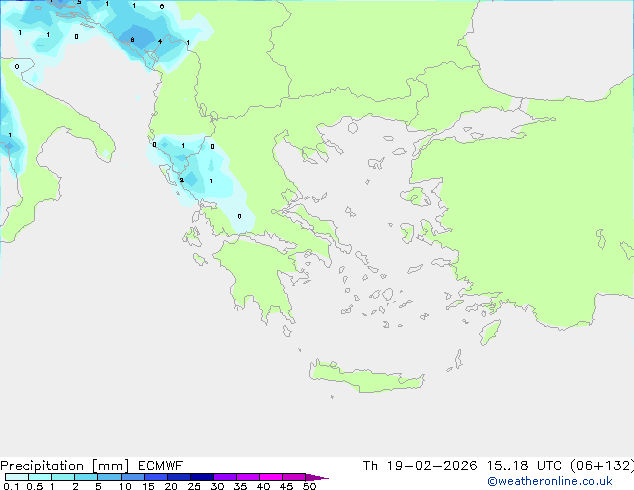Click the "[mm]" unit label

pos(110,466)
